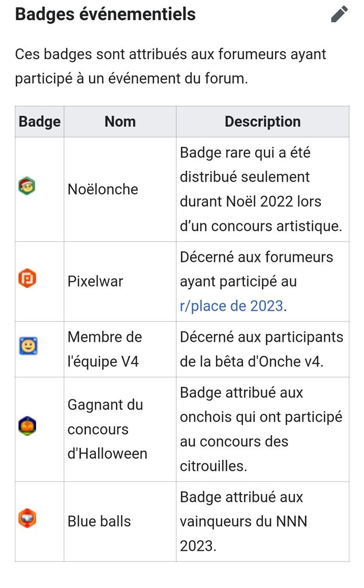Click the Nom column header
This screenshot has height=588, width=364.
point(120,122)
